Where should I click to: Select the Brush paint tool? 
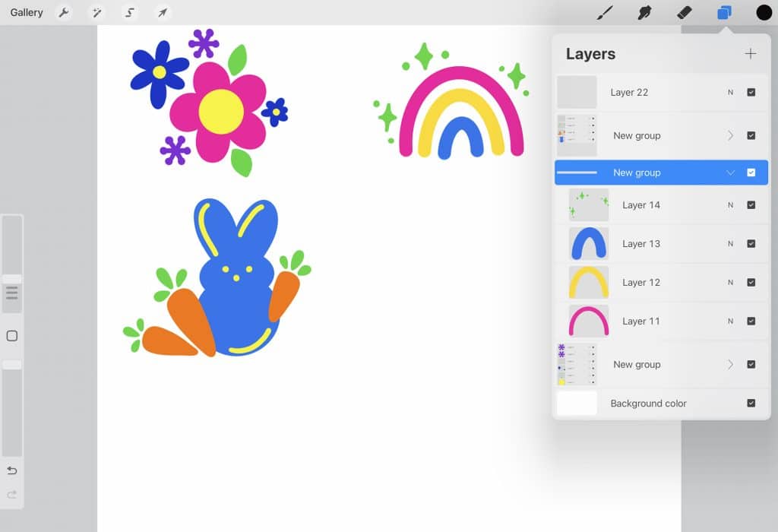click(604, 12)
